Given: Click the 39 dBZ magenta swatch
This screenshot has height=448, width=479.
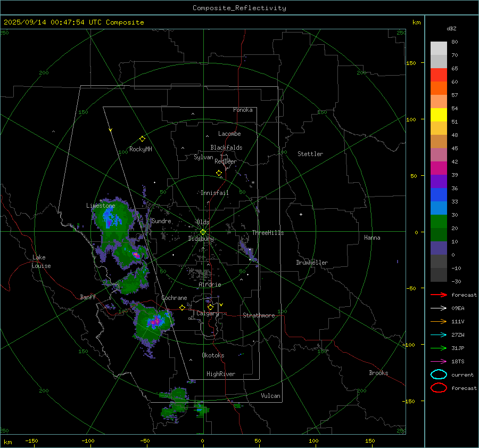Looking at the screenshot, I should pyautogui.click(x=439, y=168).
